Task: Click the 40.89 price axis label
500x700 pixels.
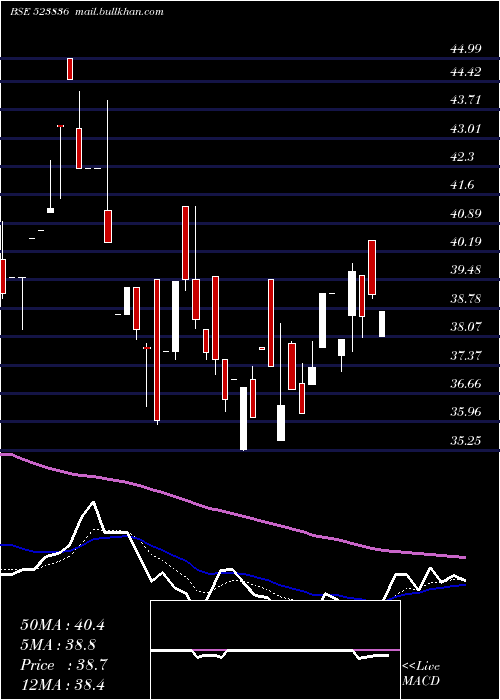Action: tap(466, 214)
